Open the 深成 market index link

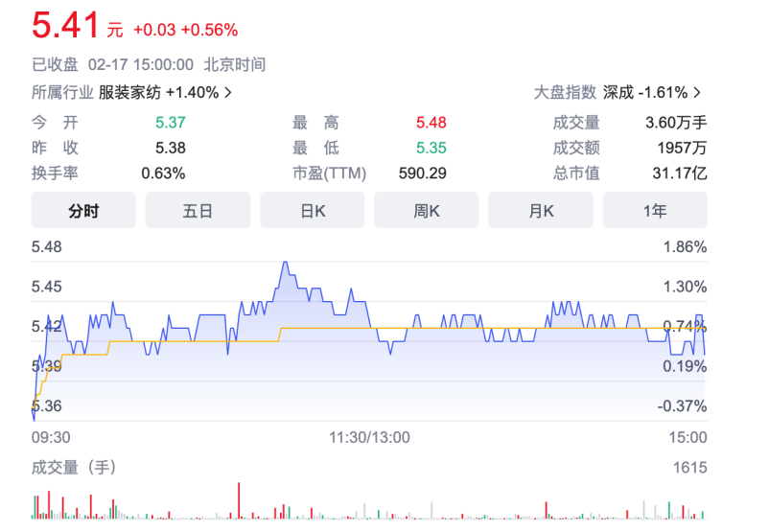tap(618, 93)
